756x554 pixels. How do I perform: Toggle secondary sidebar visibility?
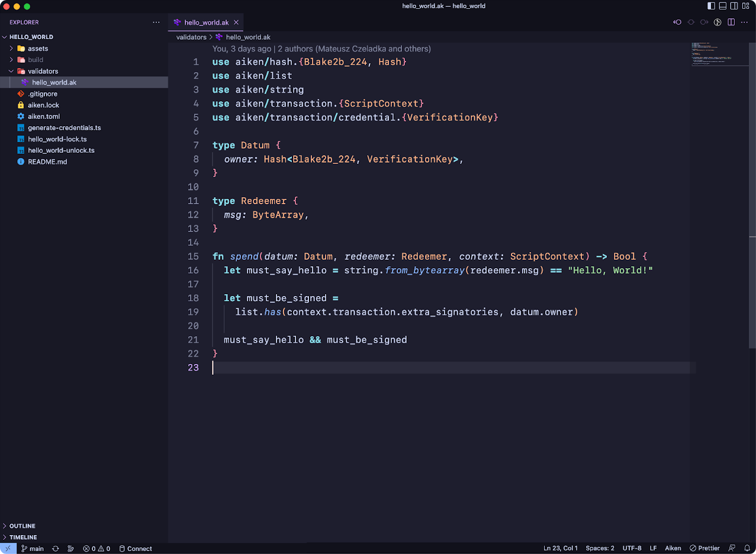pyautogui.click(x=735, y=6)
